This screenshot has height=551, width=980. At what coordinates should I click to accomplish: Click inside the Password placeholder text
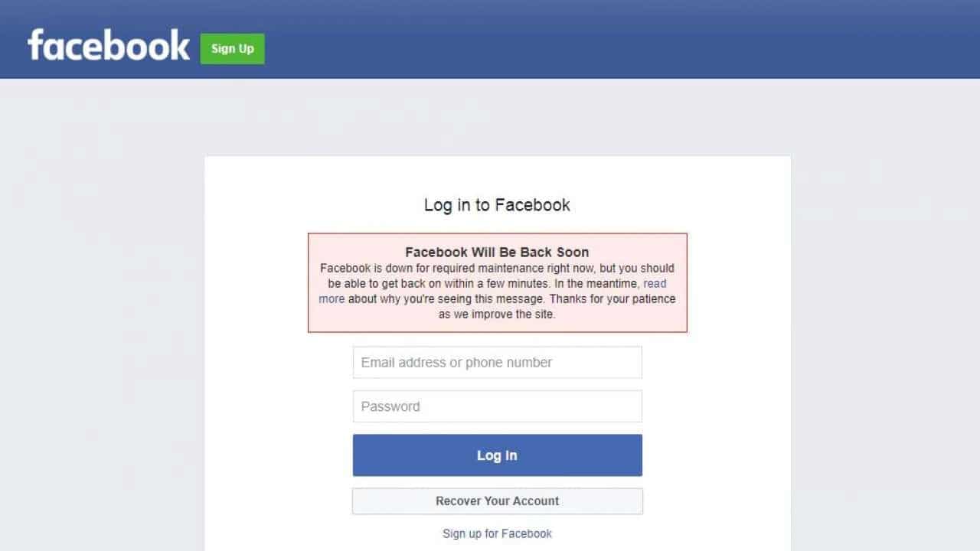click(x=390, y=406)
